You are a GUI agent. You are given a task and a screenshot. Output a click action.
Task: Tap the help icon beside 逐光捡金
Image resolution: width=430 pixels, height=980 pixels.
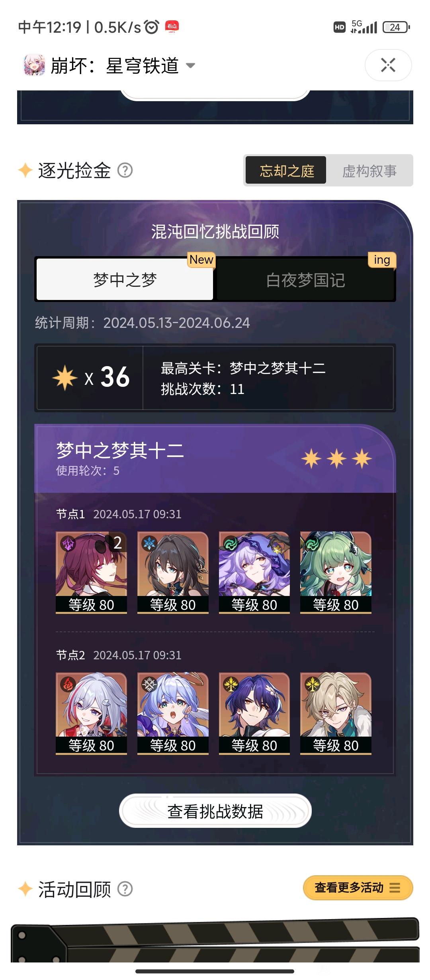point(125,171)
